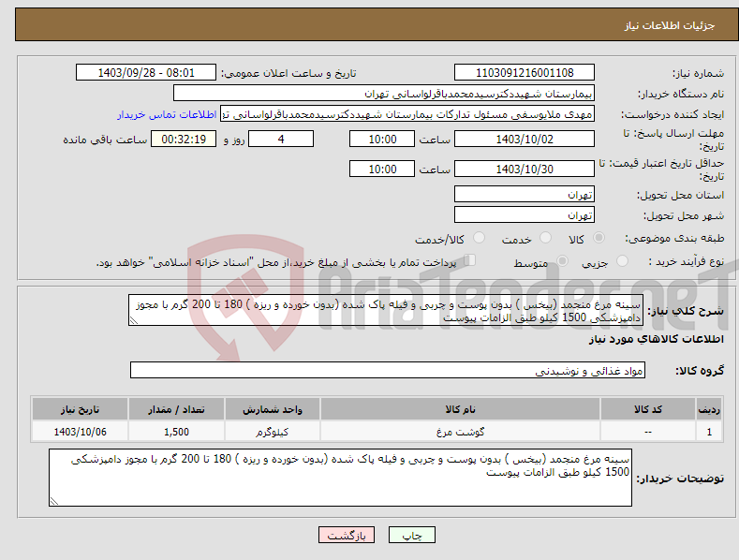Select the کالا/خدمت radio button
This screenshot has height=560, width=739.
(x=479, y=238)
